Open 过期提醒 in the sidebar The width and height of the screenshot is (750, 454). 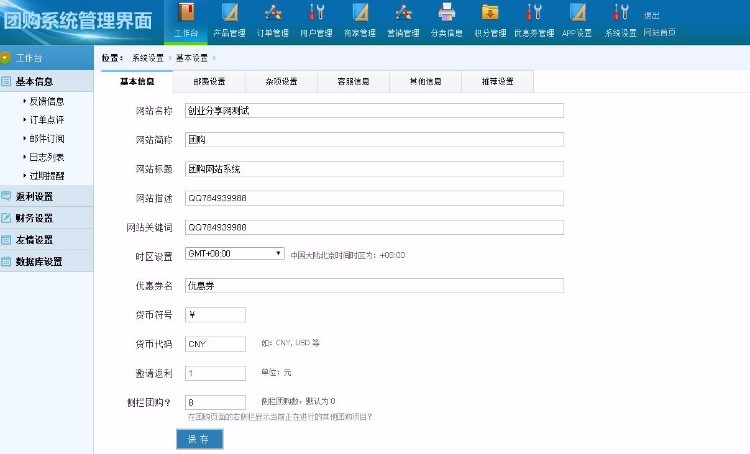click(x=46, y=176)
